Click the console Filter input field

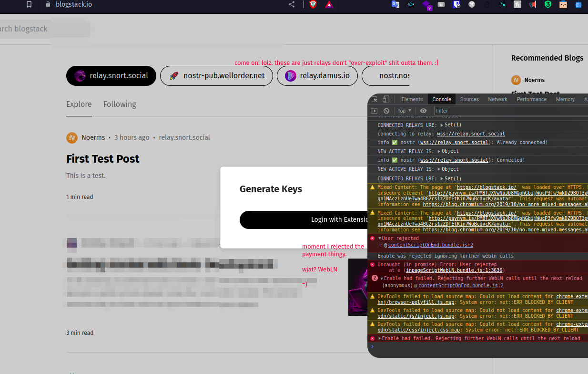pos(510,111)
